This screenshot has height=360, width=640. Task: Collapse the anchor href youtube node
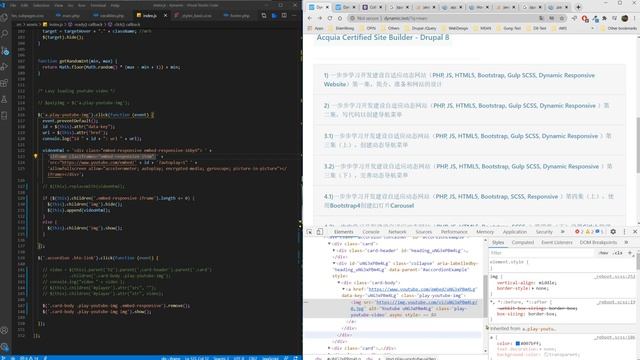coord(343,289)
